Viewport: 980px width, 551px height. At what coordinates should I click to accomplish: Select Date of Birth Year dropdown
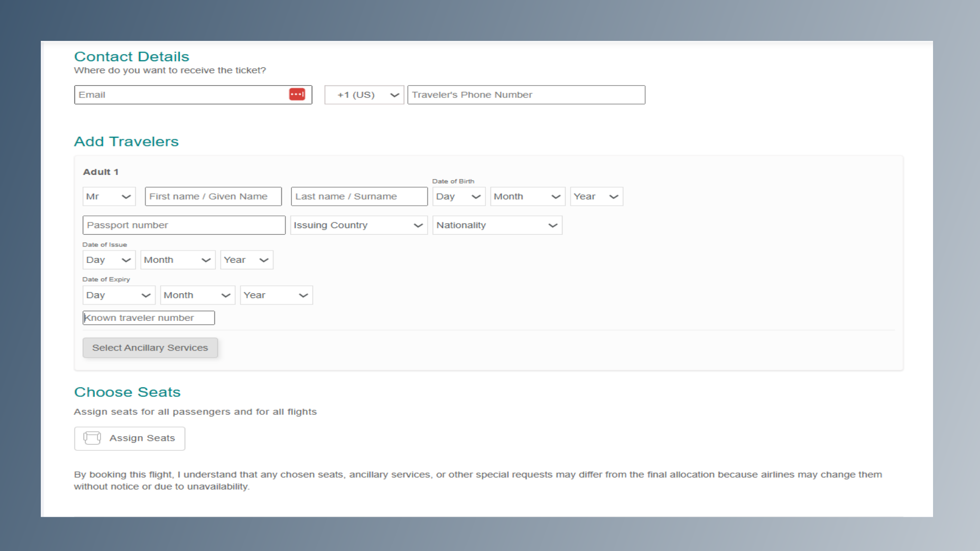[596, 196]
